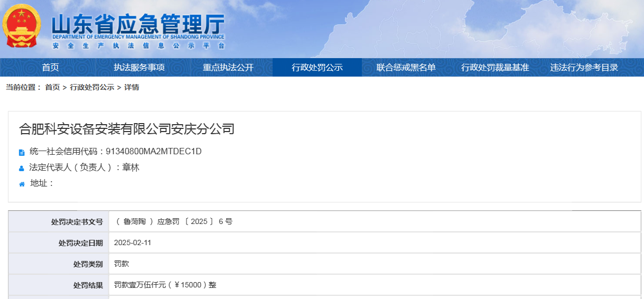Open 联合惩戒黑名单 in the navigation bar

pyautogui.click(x=406, y=68)
